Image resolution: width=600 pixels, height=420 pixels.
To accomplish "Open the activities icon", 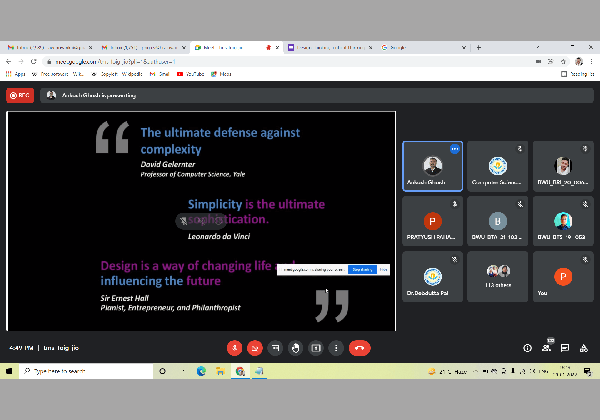I will [583, 348].
